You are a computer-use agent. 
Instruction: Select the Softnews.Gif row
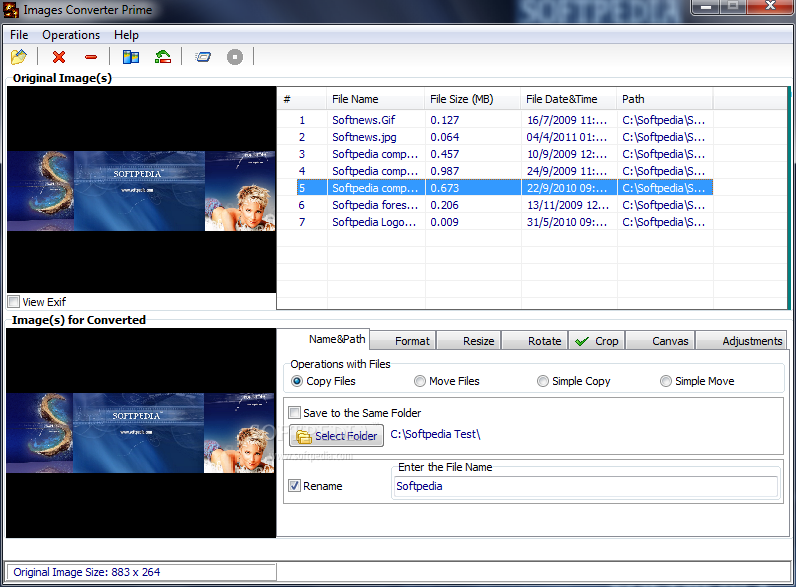tap(495, 120)
